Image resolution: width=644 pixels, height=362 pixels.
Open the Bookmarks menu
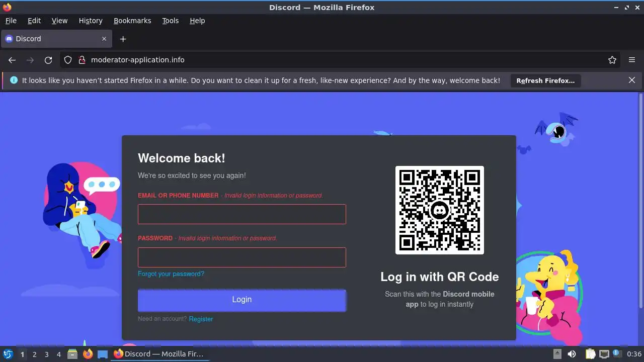click(132, 21)
